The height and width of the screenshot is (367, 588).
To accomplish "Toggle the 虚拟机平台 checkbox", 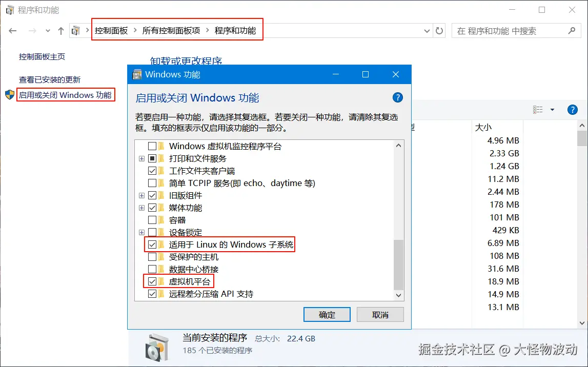I will pyautogui.click(x=152, y=281).
